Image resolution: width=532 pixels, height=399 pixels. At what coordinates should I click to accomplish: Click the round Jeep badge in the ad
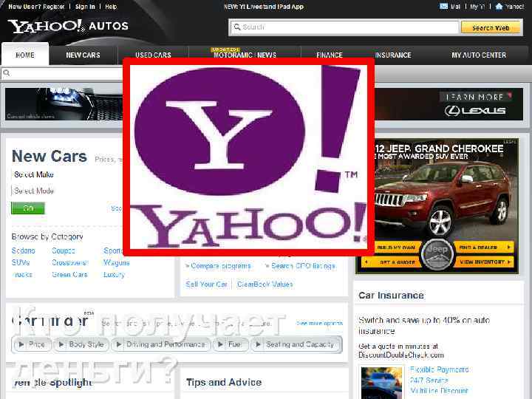click(x=437, y=253)
